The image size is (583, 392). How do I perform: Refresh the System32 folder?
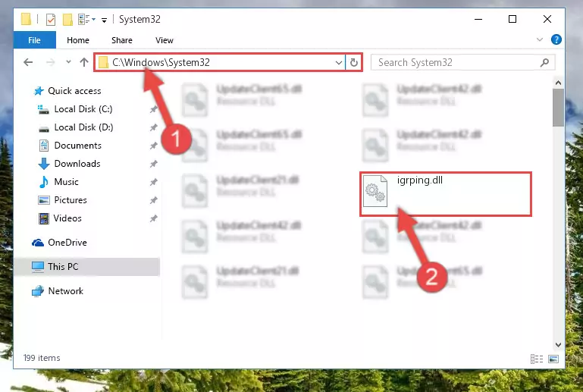[x=353, y=62]
